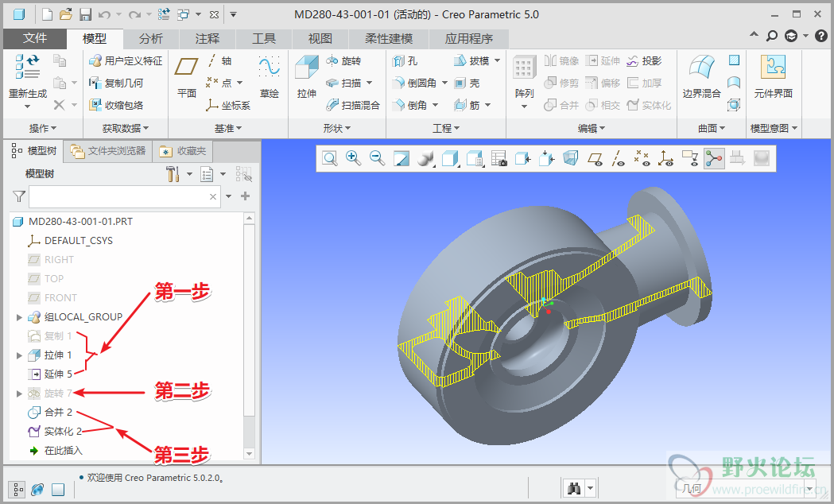Open Component Interface (元件界面)
The image size is (834, 504).
pyautogui.click(x=773, y=78)
